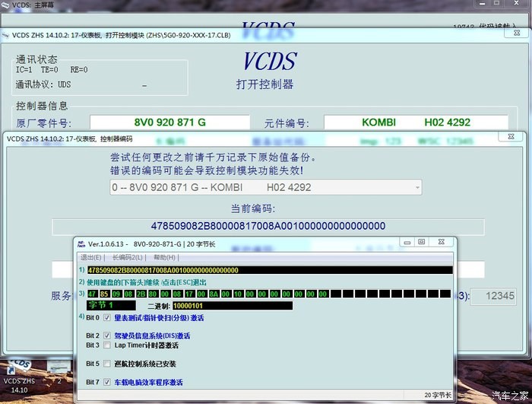
Task: Maximize the long coding helper window
Action: pyautogui.click(x=421, y=242)
